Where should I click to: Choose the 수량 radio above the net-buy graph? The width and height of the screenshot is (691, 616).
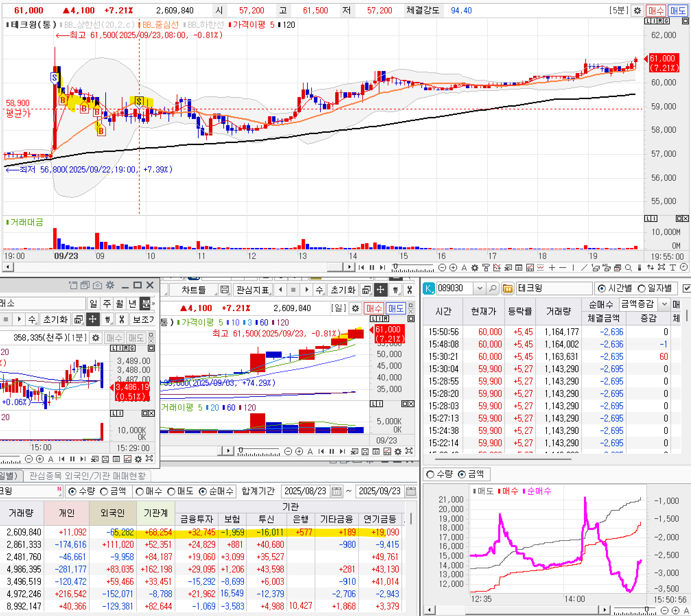pyautogui.click(x=430, y=474)
